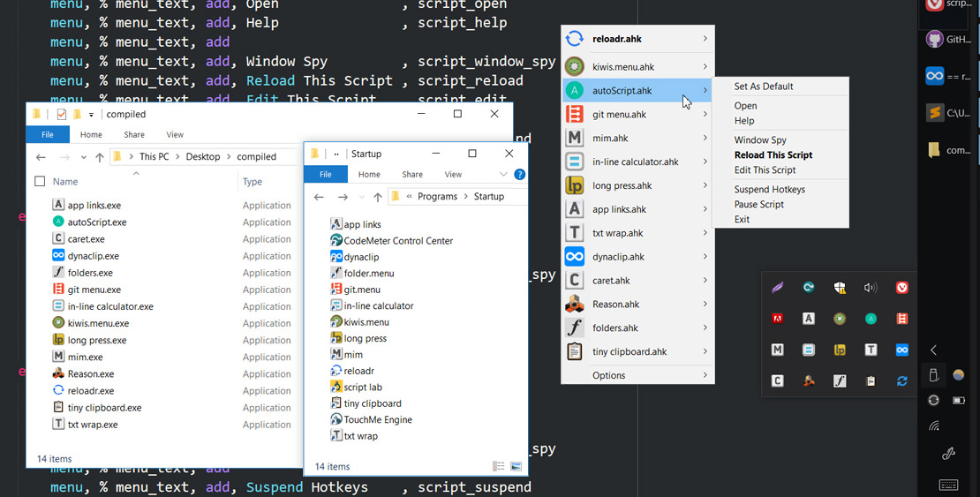Click Programs in the Startup window address path
This screenshot has width=980, height=497.
tap(437, 197)
